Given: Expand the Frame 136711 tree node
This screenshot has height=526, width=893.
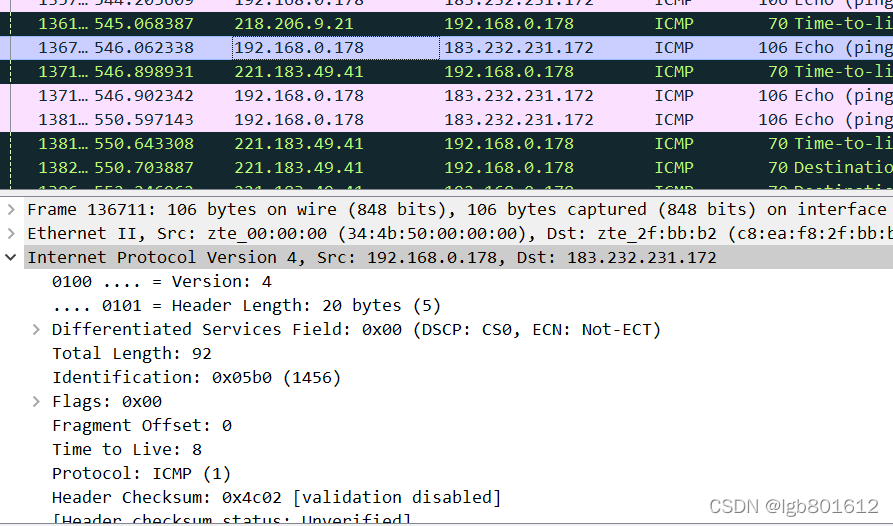Looking at the screenshot, I should (11, 209).
